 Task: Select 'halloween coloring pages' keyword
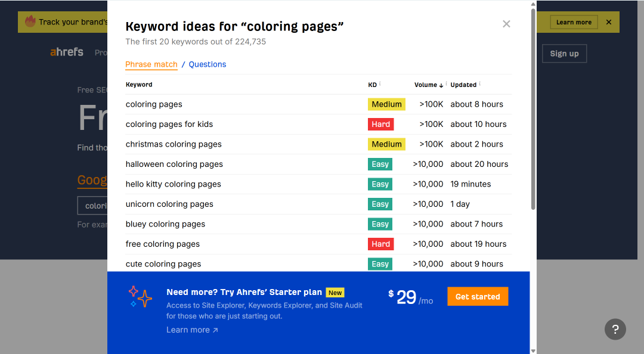coord(174,164)
